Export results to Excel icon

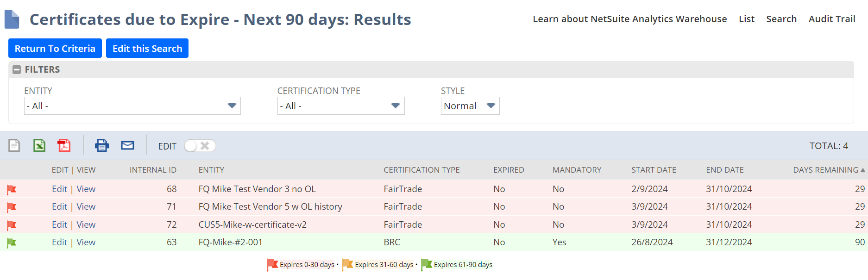[39, 145]
